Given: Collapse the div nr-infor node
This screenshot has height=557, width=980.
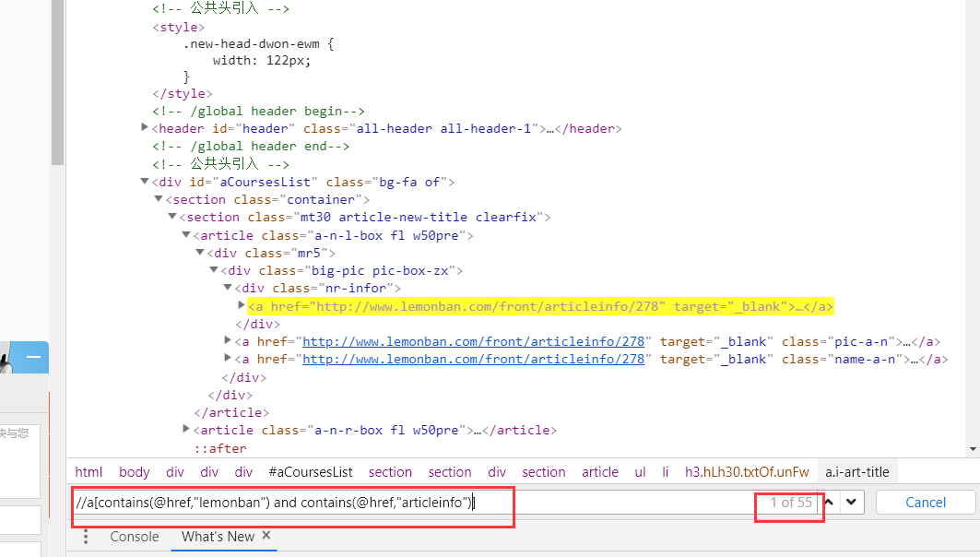Looking at the screenshot, I should (228, 288).
